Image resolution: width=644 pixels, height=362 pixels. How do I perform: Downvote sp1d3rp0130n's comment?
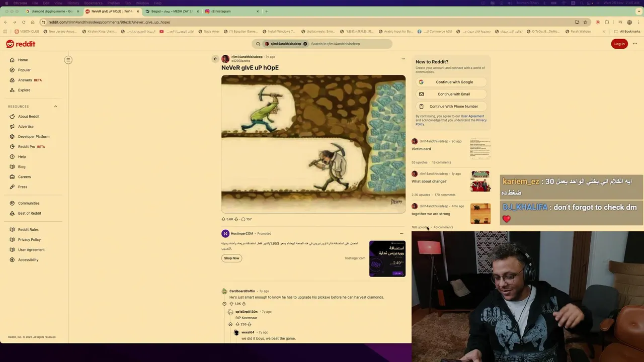pyautogui.click(x=249, y=324)
